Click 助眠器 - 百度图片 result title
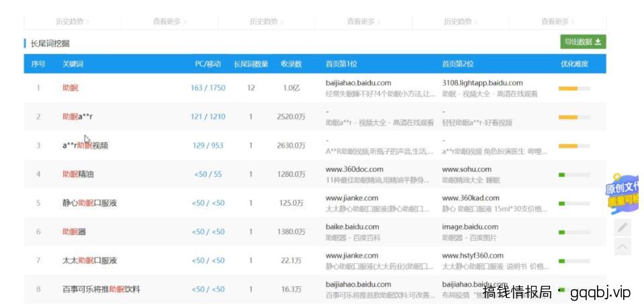644x304 pixels. click(469, 238)
